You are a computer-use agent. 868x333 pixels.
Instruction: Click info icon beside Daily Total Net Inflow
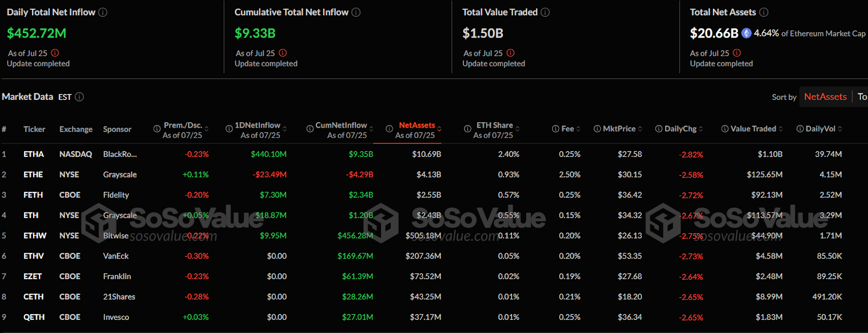coord(103,12)
